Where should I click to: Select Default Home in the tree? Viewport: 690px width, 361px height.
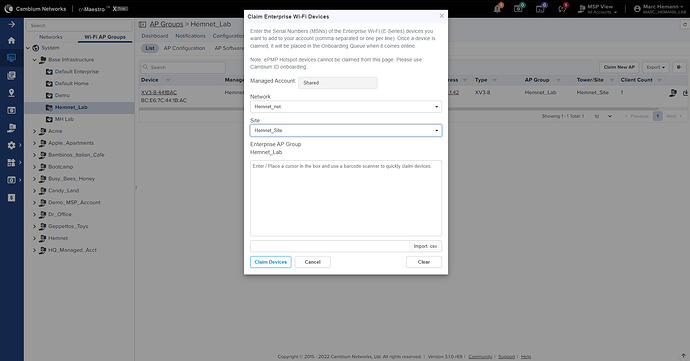72,84
